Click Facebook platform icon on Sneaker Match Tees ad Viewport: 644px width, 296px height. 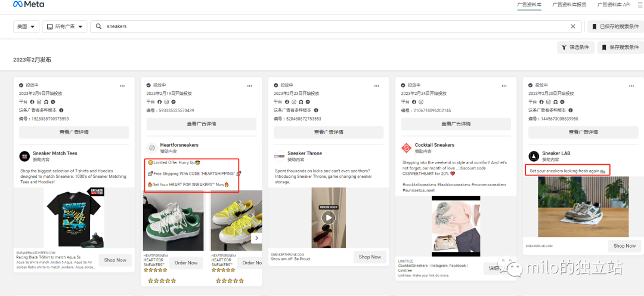[x=32, y=102]
